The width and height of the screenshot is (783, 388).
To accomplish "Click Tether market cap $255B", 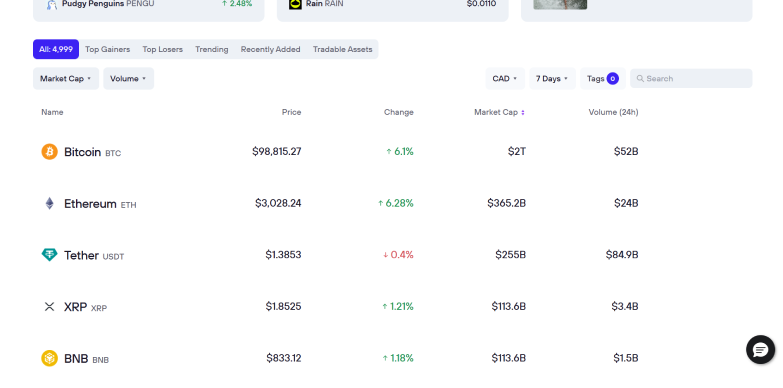I will [510, 255].
